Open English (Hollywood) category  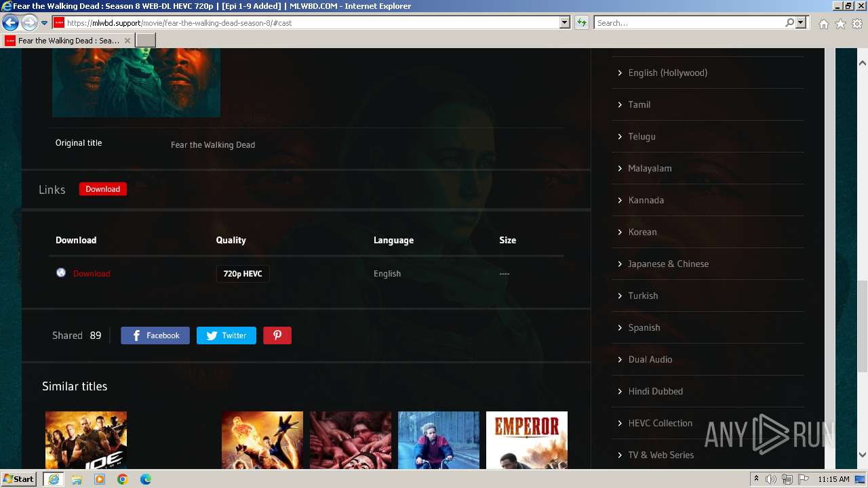[668, 73]
